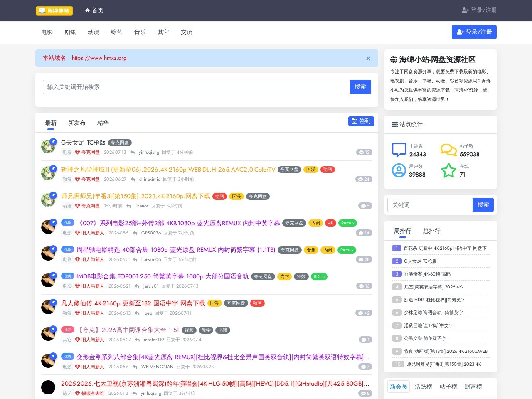Open 2025-2026 七大卫视跨年演唱会 thread

[215, 384]
